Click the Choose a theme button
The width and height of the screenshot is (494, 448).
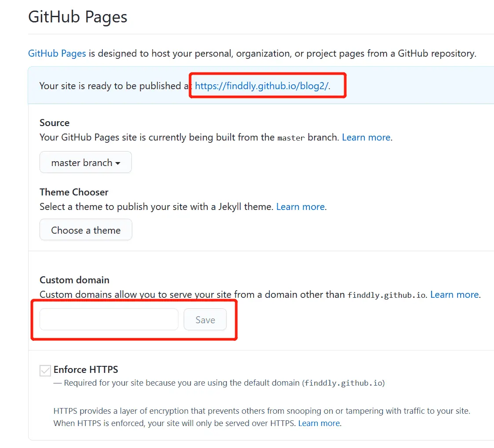86,230
